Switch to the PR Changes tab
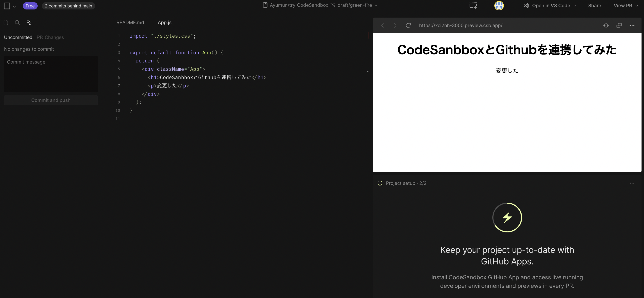Image resolution: width=644 pixels, height=298 pixels. 50,37
